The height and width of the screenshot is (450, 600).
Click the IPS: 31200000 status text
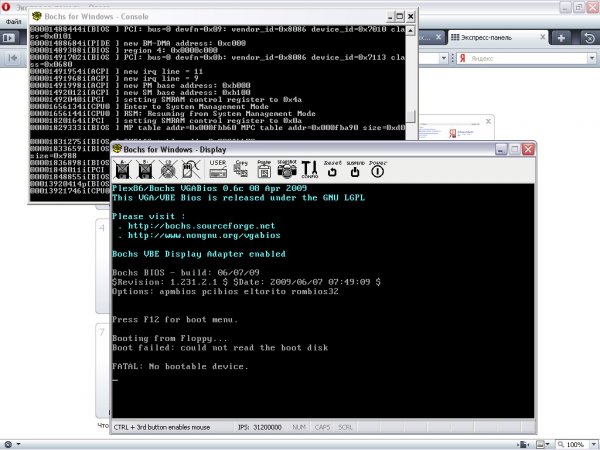pos(259,427)
